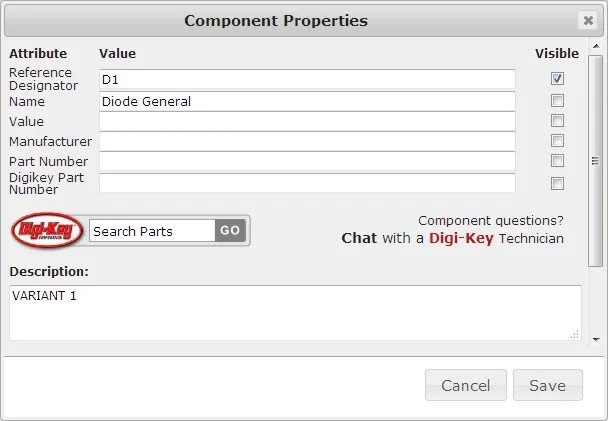
Task: Close the Component Properties dialog
Action: point(588,20)
